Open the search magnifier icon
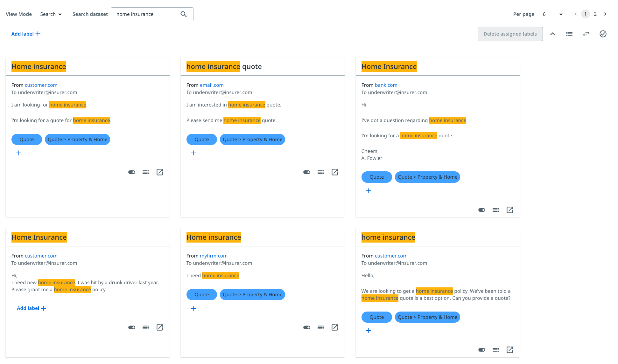The height and width of the screenshot is (364, 618). 184,14
